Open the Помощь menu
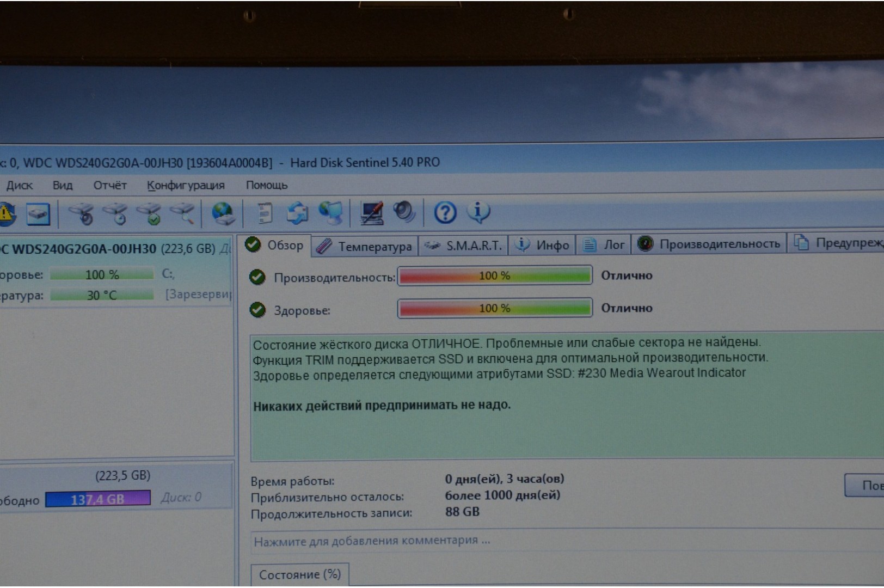Image resolution: width=884 pixels, height=588 pixels. point(266,185)
